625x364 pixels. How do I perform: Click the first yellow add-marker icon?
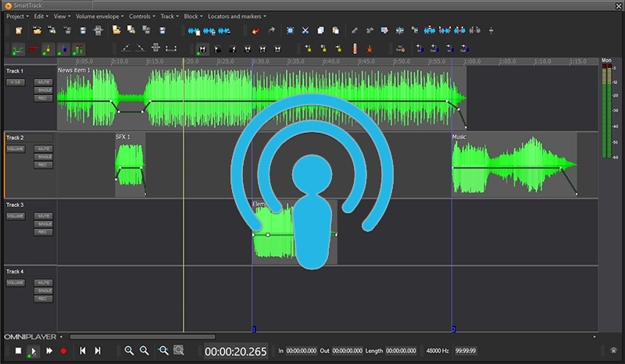click(308, 48)
